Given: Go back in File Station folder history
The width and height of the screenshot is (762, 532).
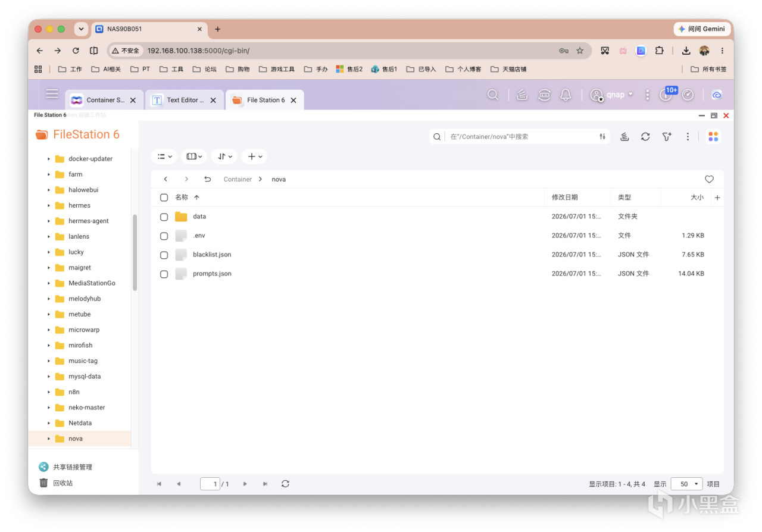Looking at the screenshot, I should 165,179.
